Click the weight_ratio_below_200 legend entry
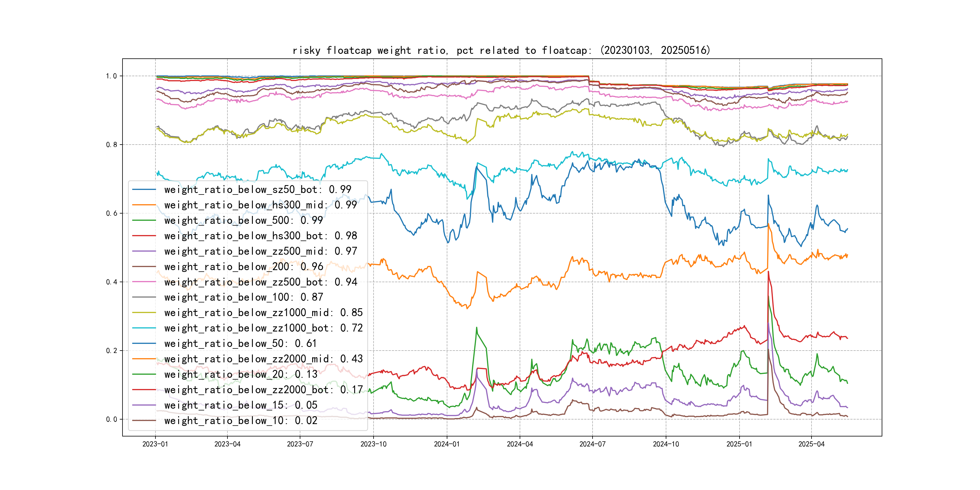The image size is (980, 490). [243, 267]
